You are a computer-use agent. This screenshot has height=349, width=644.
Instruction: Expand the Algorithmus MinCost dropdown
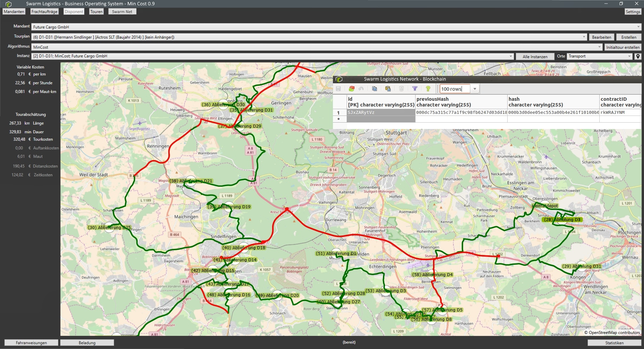pos(599,47)
